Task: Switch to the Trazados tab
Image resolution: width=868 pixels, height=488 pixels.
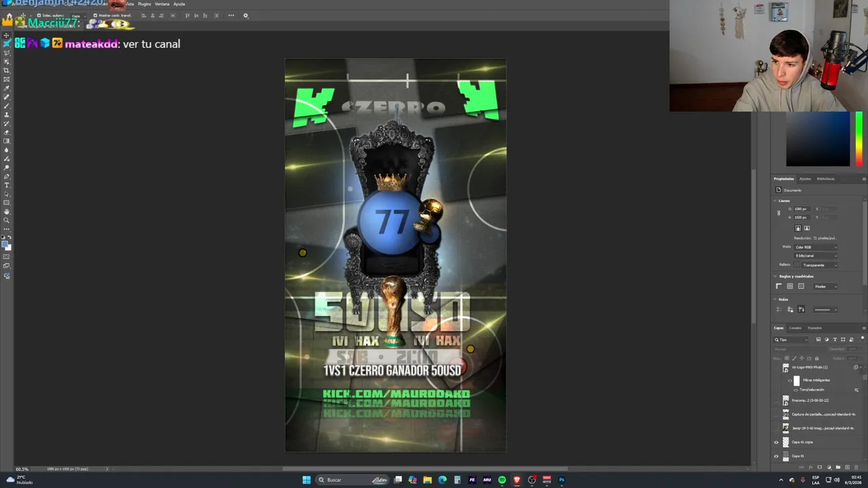Action: pos(814,328)
